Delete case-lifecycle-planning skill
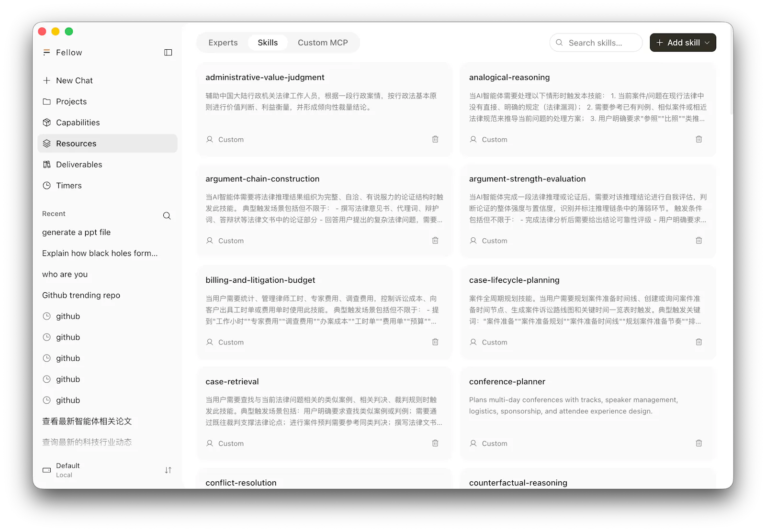 point(699,342)
